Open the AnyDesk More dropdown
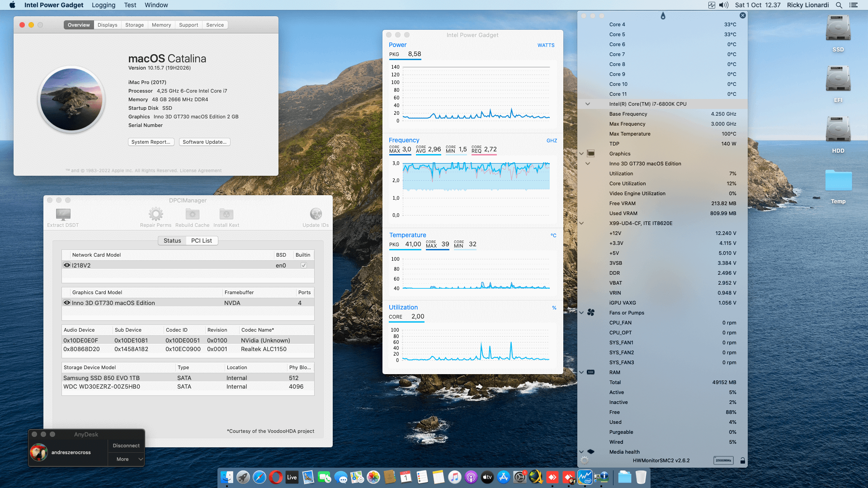868x488 pixels. (x=126, y=459)
